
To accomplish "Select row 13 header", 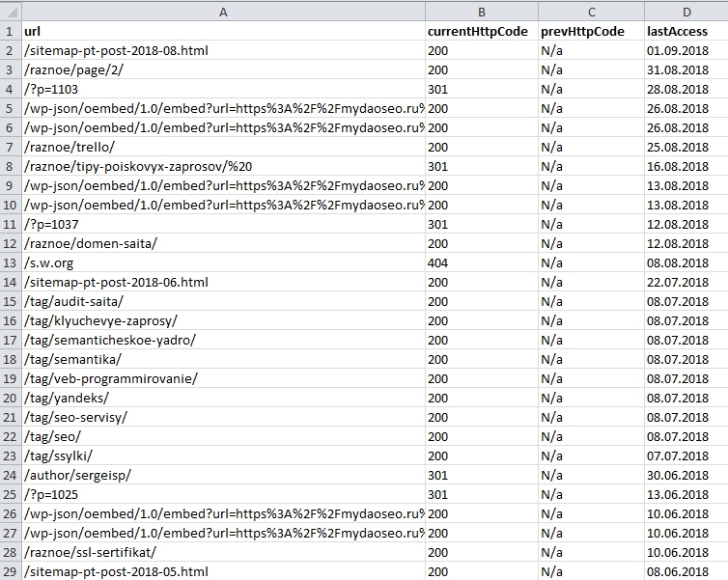I will [x=11, y=263].
